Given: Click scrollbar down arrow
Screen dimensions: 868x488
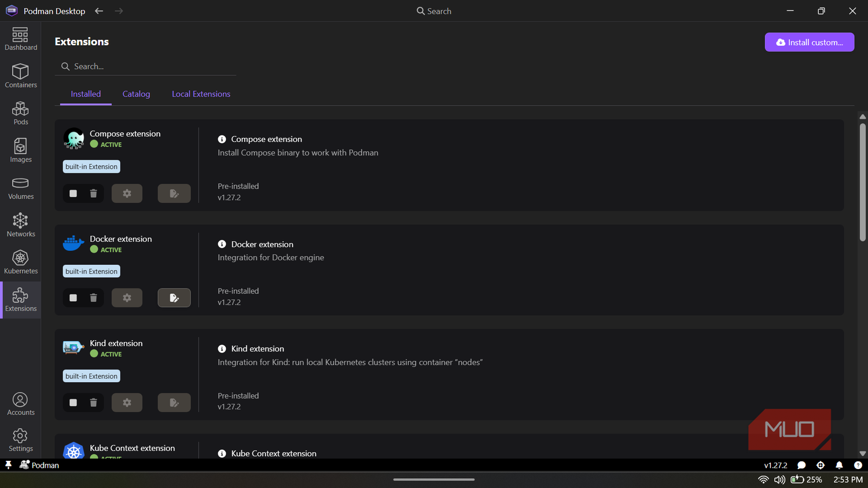Looking at the screenshot, I should click(x=862, y=454).
